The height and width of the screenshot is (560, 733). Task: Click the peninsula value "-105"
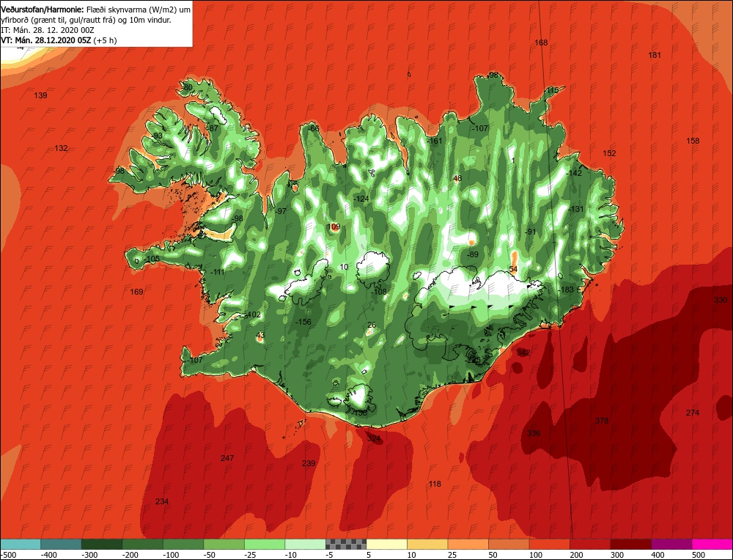tap(152, 259)
